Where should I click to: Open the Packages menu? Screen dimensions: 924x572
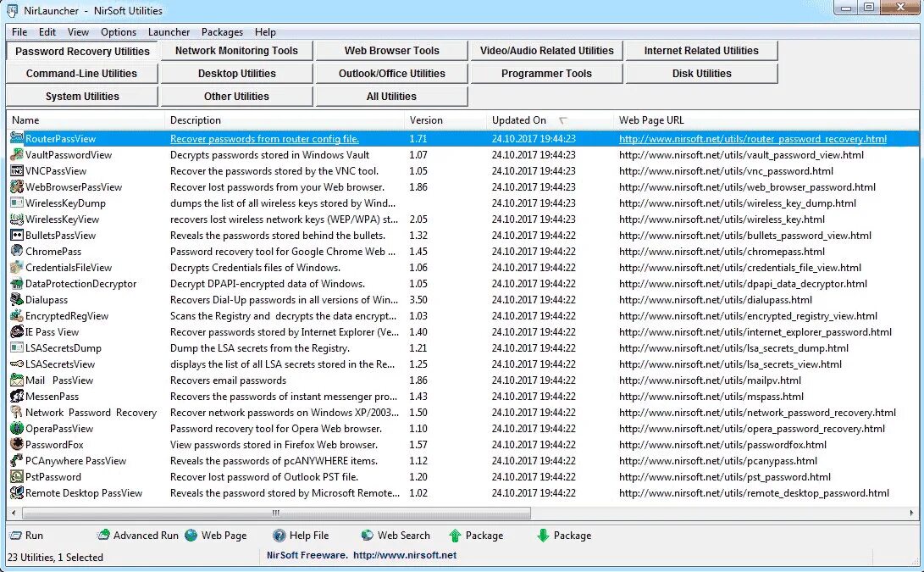coord(222,32)
